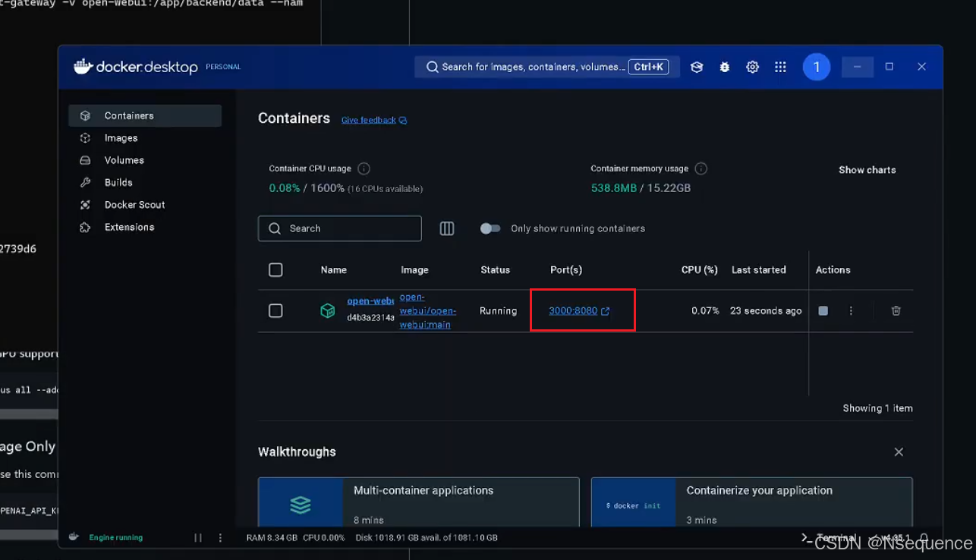The height and width of the screenshot is (560, 976).
Task: Open more actions menu for open-webui
Action: pyautogui.click(x=851, y=311)
